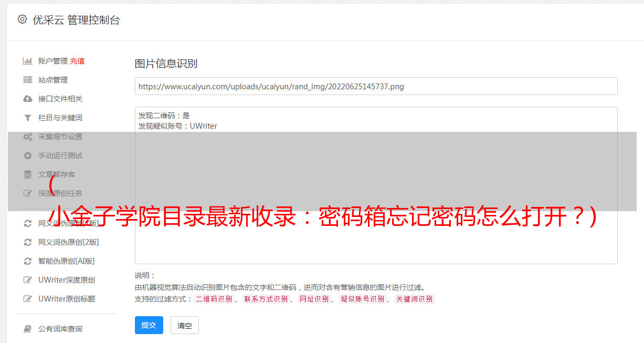Click the filter icon for 栏目与关键词
This screenshot has width=644, height=343.
(x=28, y=118)
